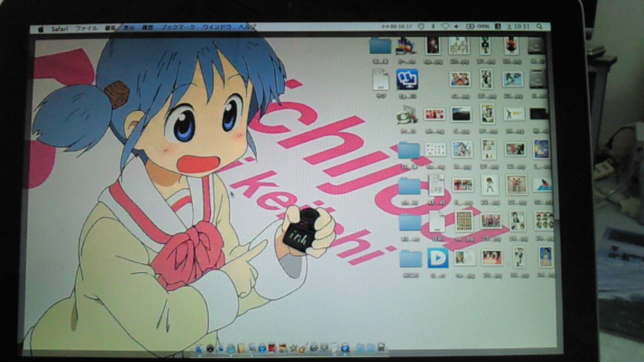The height and width of the screenshot is (362, 644).
Task: Open Address Book in the Dock
Action: pos(241,349)
